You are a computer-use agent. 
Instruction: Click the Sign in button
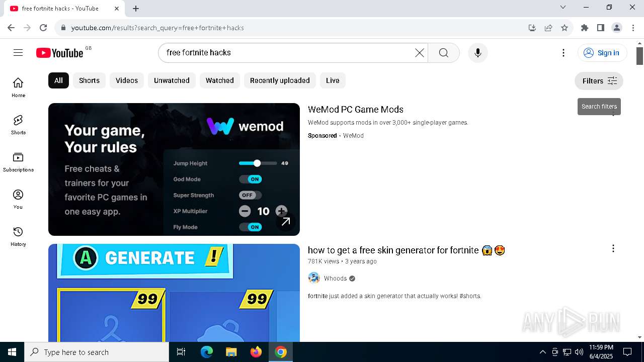[602, 53]
